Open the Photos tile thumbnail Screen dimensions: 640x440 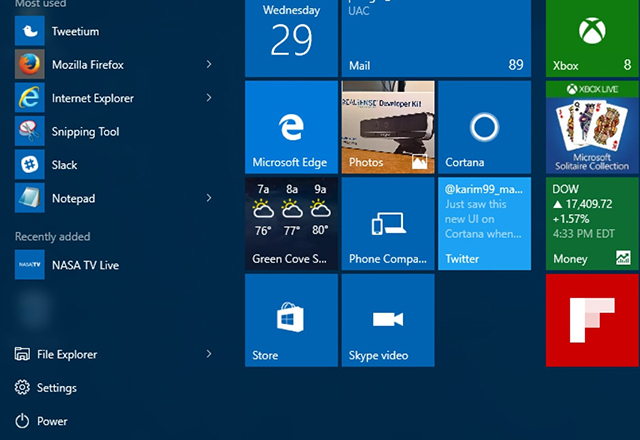click(388, 127)
